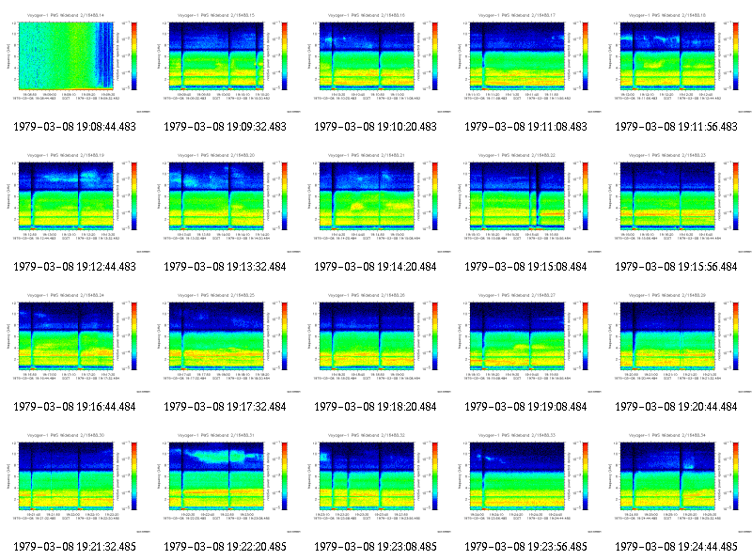The width and height of the screenshot is (752, 560).
Task: Click caption 1979-03-08 19:11:56.483
Action: 676,127
